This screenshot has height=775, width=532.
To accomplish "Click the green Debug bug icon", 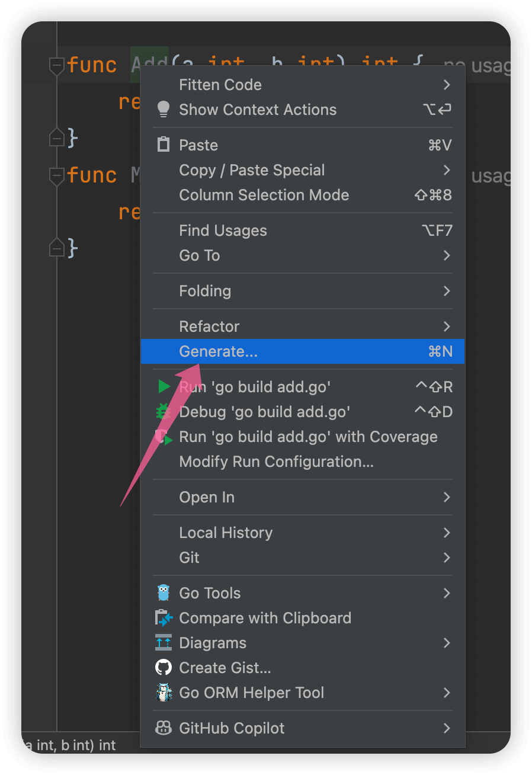I will point(163,412).
